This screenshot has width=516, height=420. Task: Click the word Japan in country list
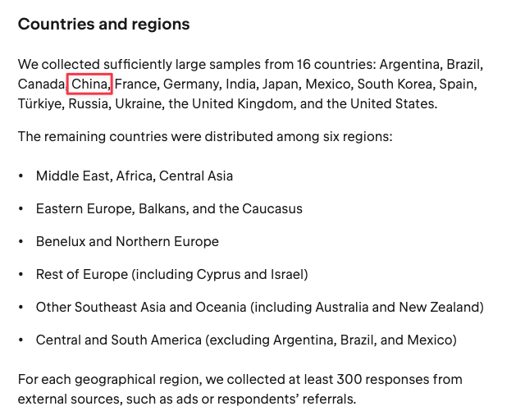pyautogui.click(x=281, y=84)
